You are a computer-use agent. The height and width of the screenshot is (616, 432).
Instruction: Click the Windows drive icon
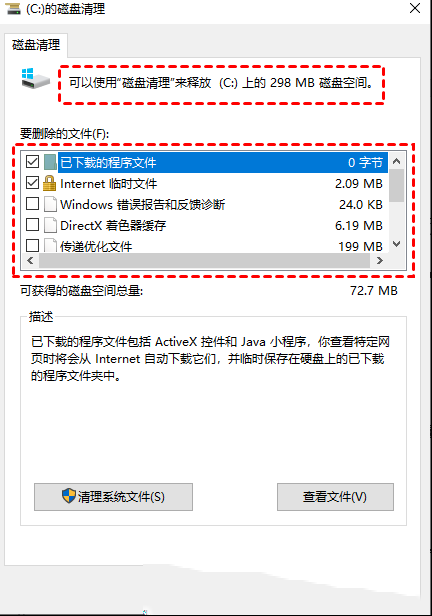pyautogui.click(x=35, y=78)
